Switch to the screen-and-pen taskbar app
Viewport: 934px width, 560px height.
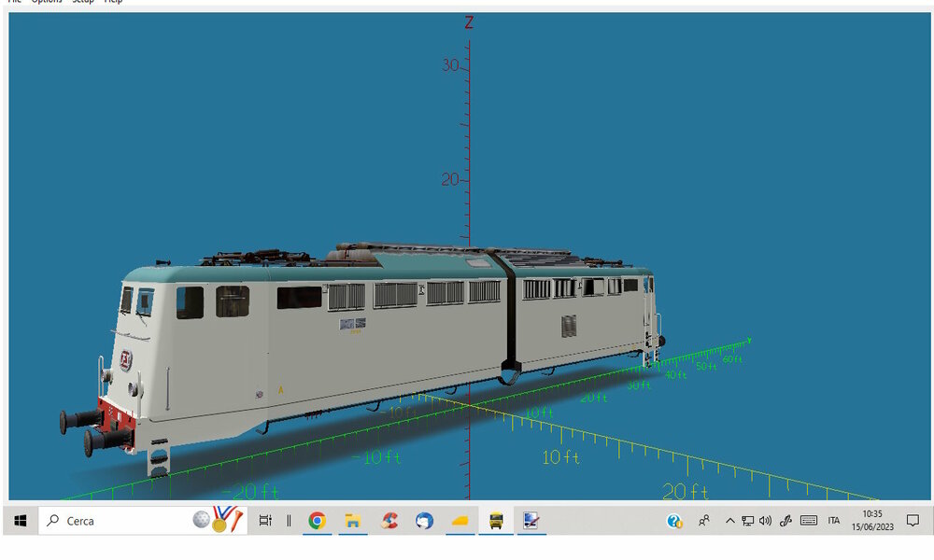click(x=531, y=521)
